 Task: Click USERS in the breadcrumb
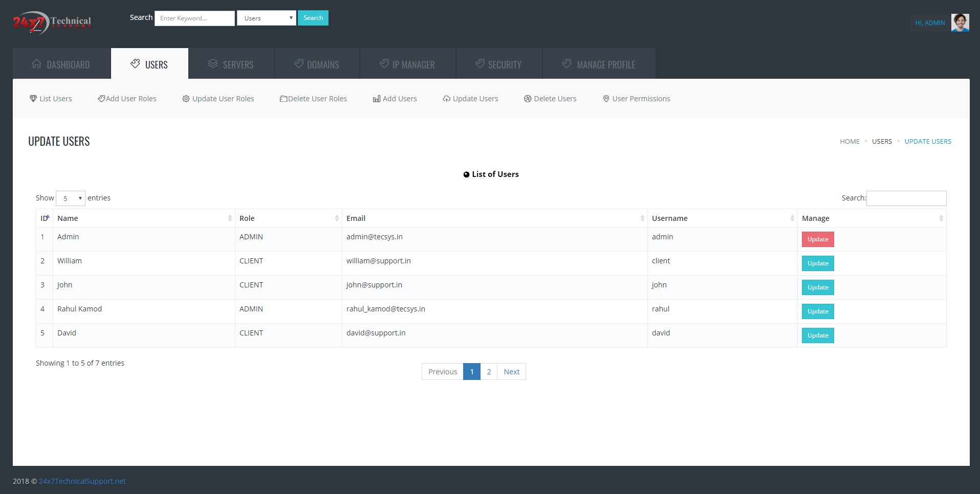click(x=882, y=142)
